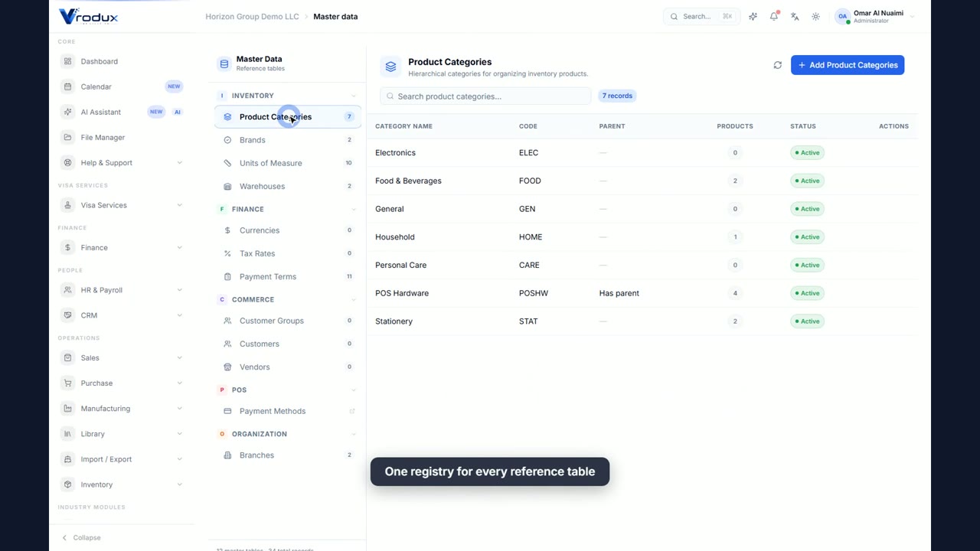Screen dimensions: 980x551
Task: Click the Units of Measure ruler icon
Action: (x=227, y=163)
